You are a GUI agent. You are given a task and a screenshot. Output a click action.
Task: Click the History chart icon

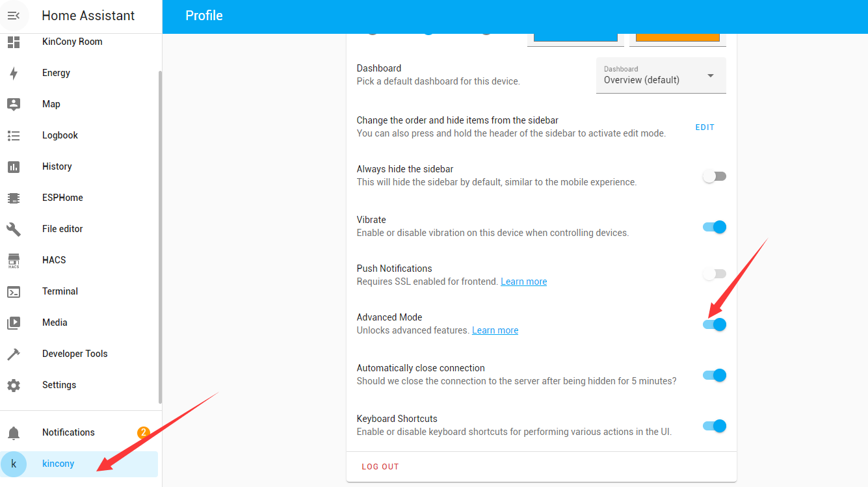14,166
